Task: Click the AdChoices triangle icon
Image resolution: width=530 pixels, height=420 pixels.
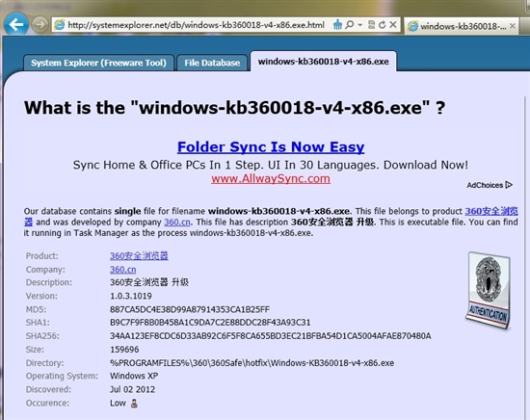Action: (509, 185)
